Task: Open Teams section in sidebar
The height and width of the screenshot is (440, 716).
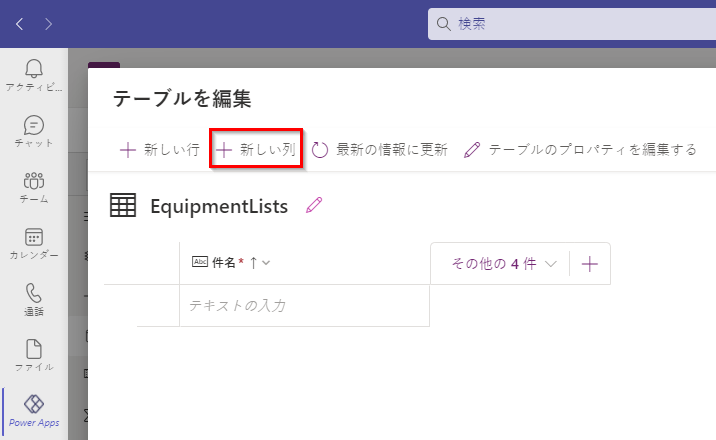Action: (34, 187)
